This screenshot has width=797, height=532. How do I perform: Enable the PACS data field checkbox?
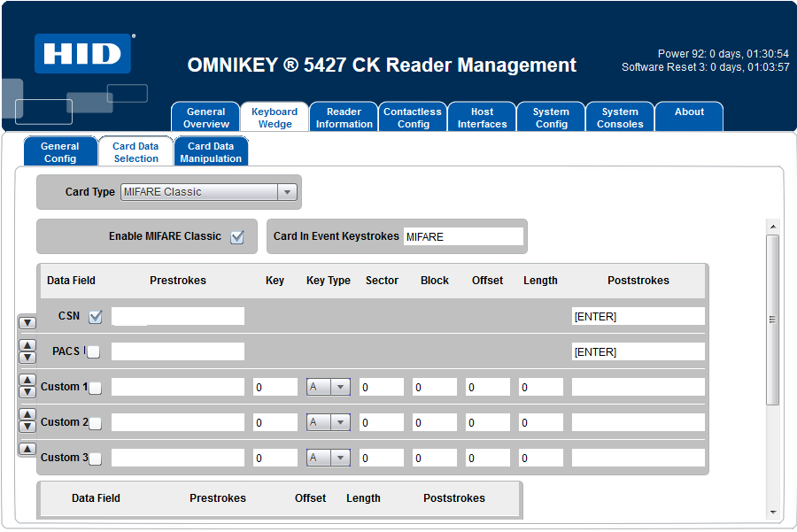(x=94, y=352)
